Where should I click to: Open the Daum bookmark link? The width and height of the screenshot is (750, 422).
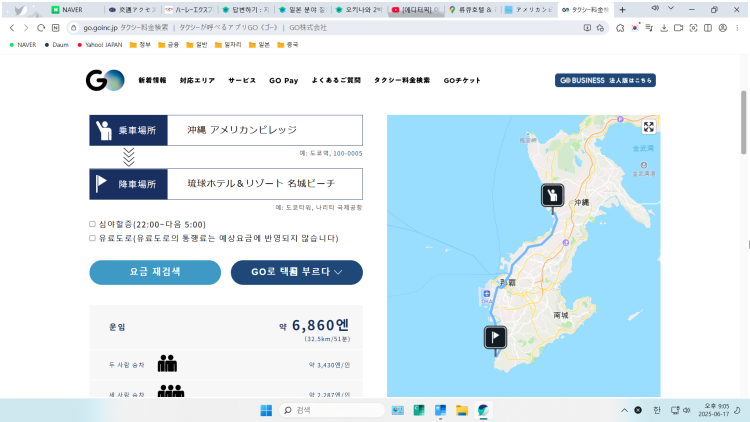56,44
